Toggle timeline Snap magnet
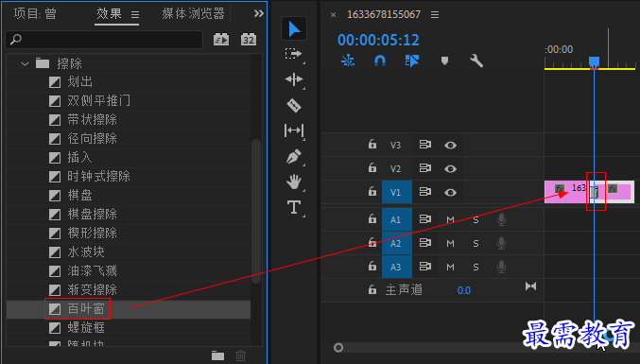Viewport: 640px width, 364px height. pos(380,61)
